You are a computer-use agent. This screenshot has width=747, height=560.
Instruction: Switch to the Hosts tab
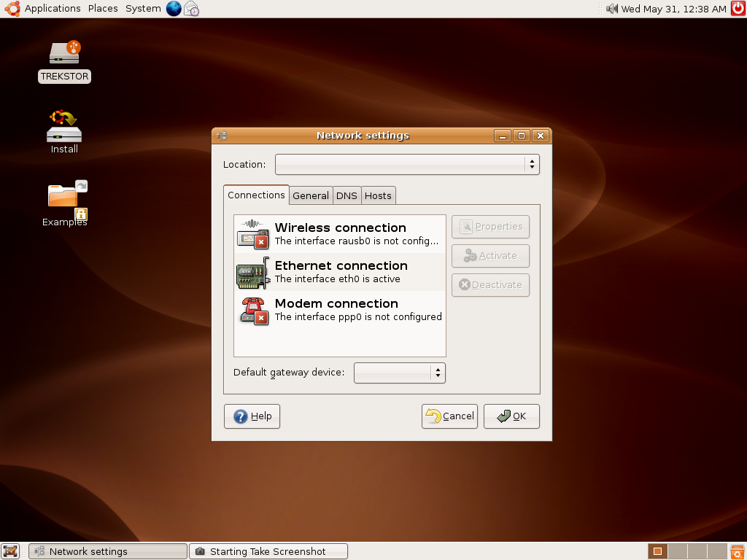pos(379,195)
